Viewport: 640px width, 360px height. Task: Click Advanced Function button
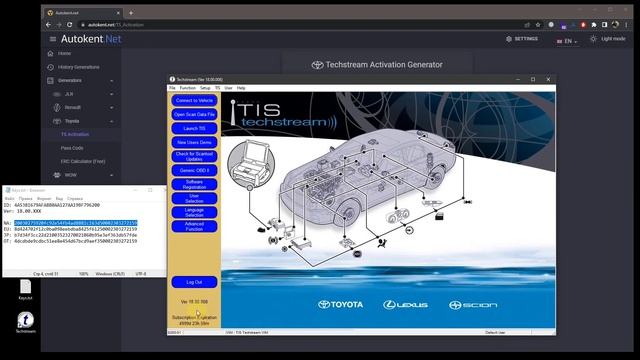click(194, 226)
